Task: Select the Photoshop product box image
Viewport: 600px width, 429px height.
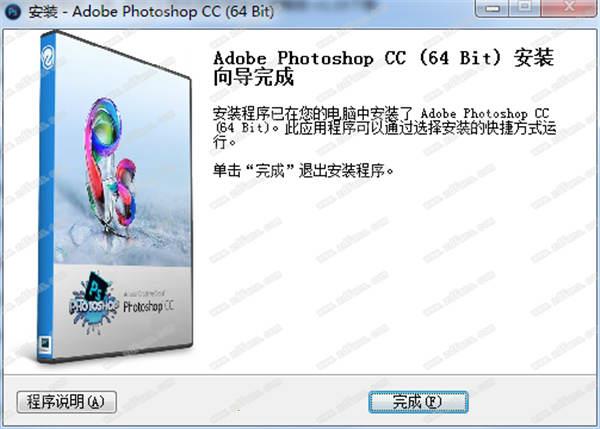Action: (x=115, y=196)
